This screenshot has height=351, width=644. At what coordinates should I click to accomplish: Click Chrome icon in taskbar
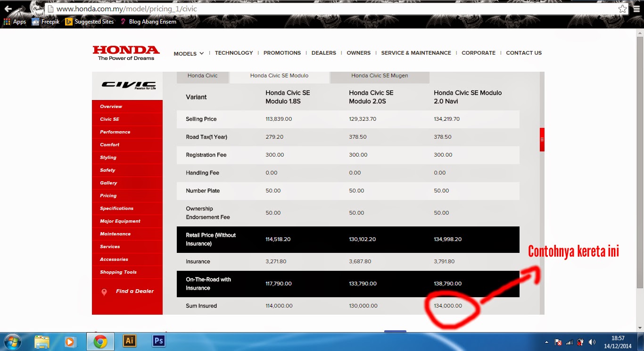[x=100, y=341]
